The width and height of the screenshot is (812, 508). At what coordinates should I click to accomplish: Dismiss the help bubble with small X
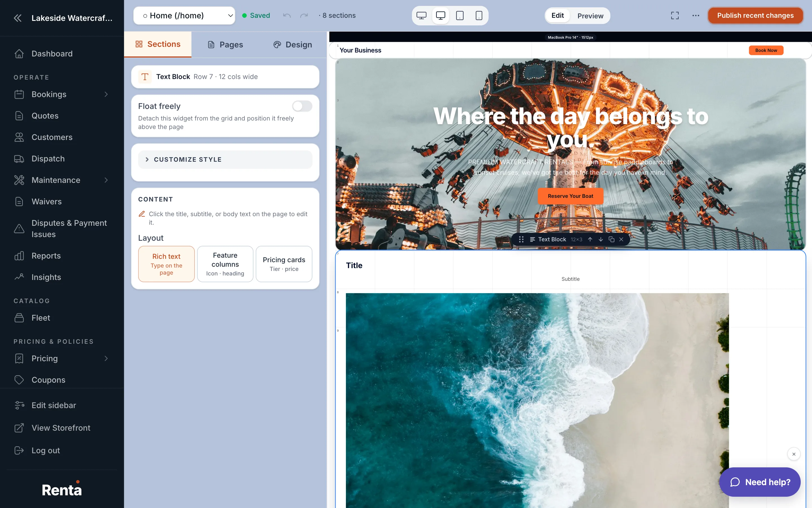[x=794, y=454]
